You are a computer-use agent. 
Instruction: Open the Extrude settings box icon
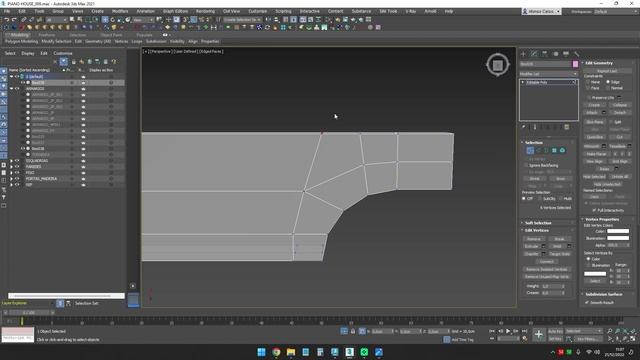point(543,246)
